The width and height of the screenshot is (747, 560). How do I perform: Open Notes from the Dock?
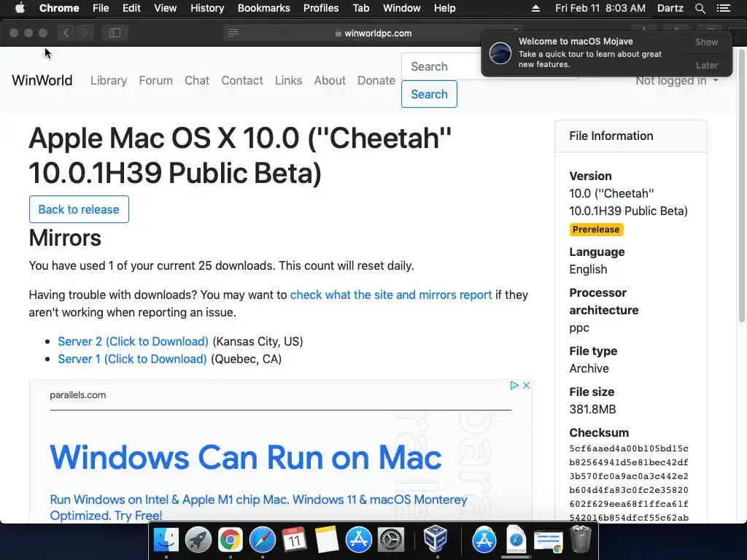point(327,540)
